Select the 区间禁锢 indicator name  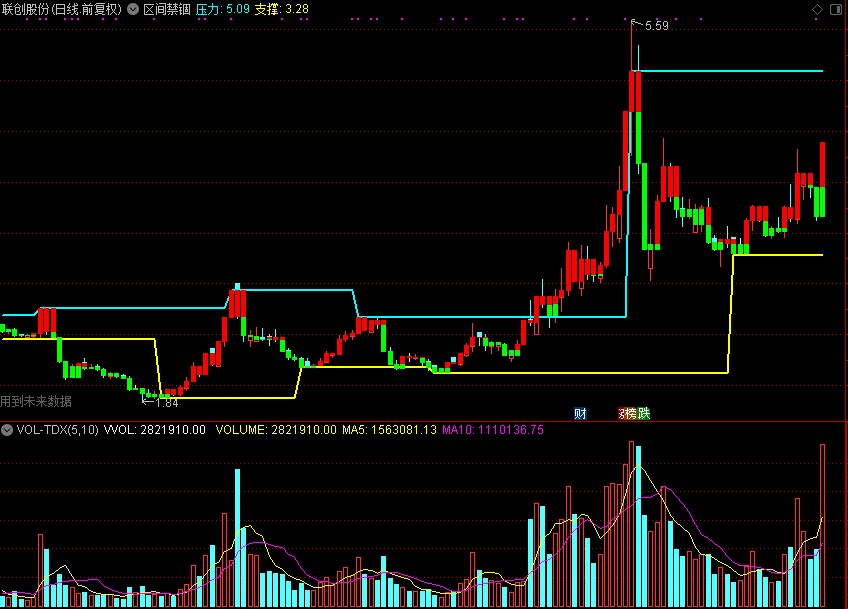167,9
